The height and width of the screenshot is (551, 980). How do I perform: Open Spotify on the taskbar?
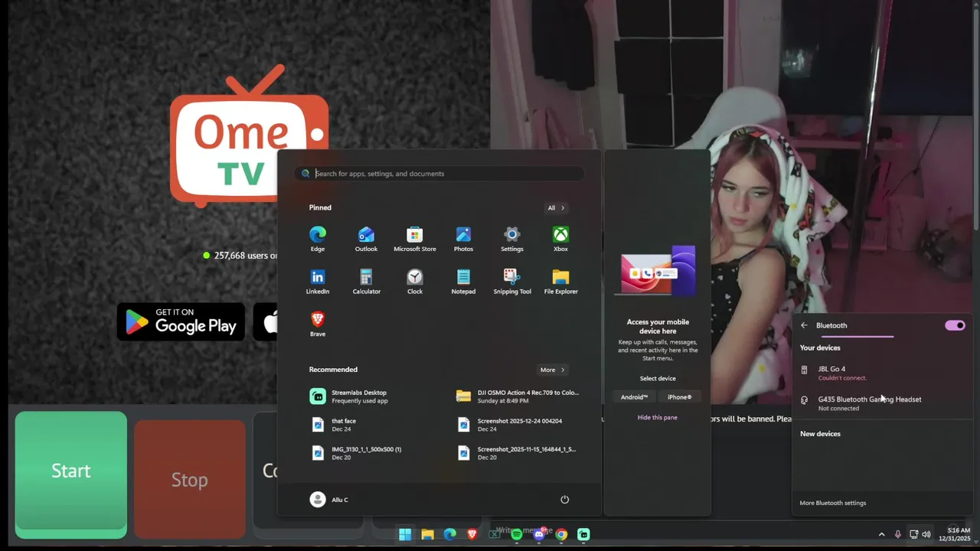(x=517, y=534)
